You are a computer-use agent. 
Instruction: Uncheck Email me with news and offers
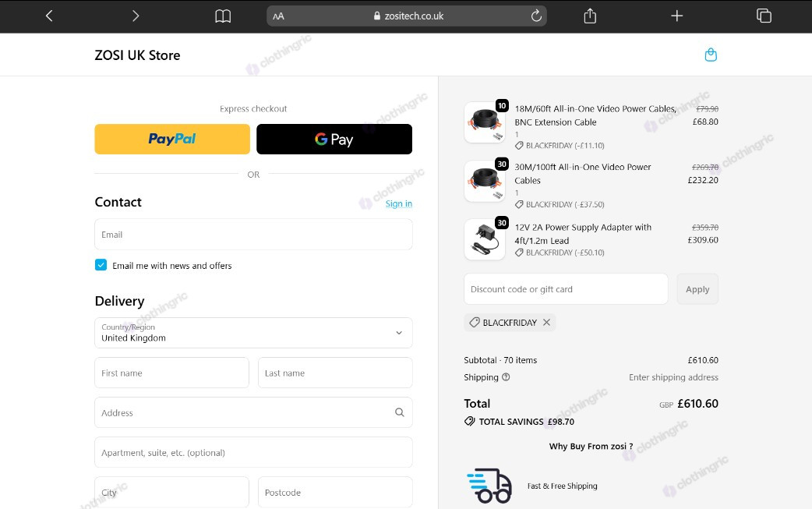[x=101, y=264]
